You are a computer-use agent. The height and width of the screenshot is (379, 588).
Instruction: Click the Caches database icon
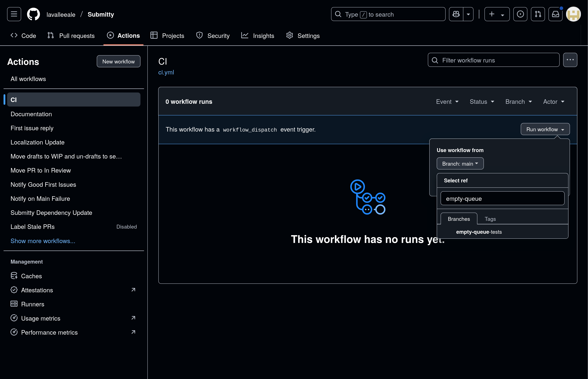point(14,276)
